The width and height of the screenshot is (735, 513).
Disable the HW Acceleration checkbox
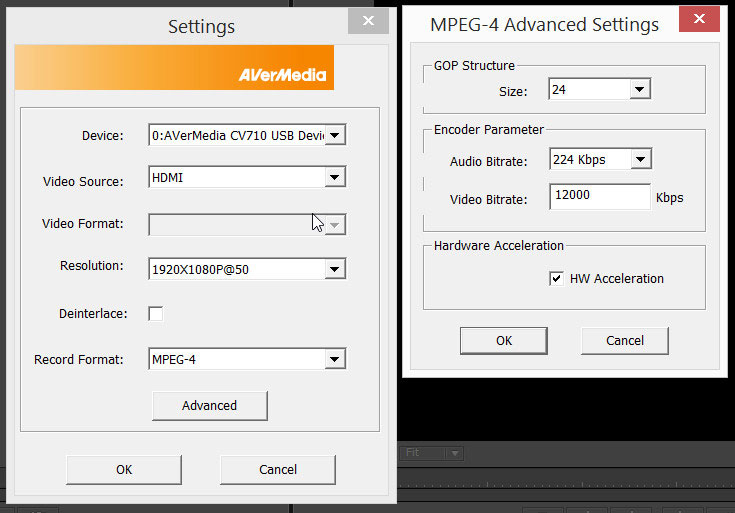(556, 279)
